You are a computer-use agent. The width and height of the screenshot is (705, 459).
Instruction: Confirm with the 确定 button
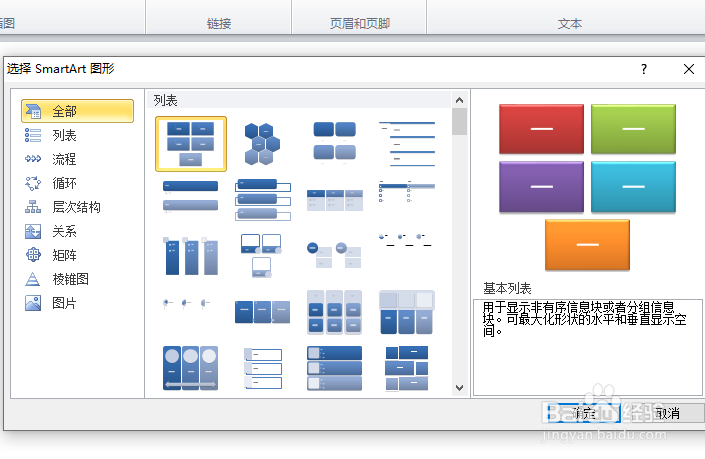tap(583, 413)
